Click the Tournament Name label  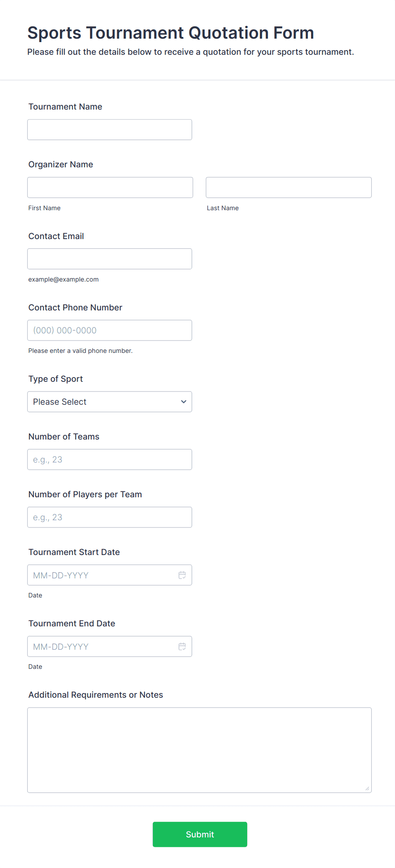pyautogui.click(x=65, y=107)
